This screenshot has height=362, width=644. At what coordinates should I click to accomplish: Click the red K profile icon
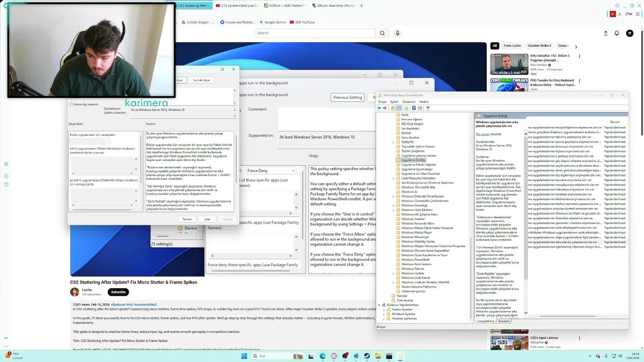coord(613,14)
